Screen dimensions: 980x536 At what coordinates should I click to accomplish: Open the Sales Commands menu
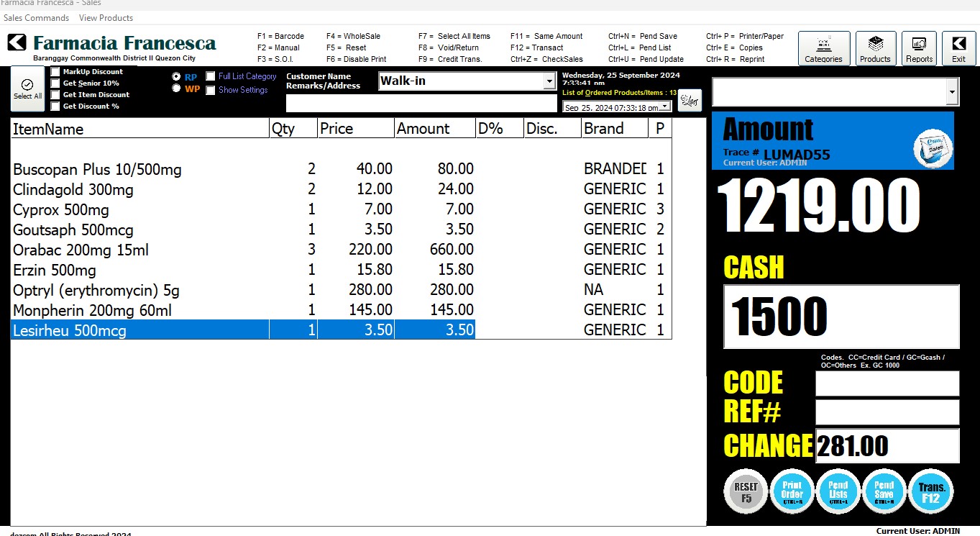(x=37, y=18)
